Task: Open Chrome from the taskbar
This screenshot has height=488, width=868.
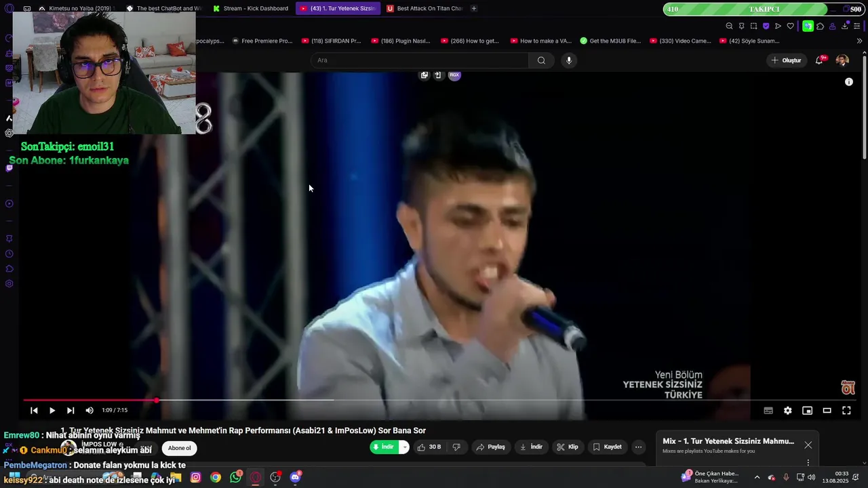Action: point(216,477)
